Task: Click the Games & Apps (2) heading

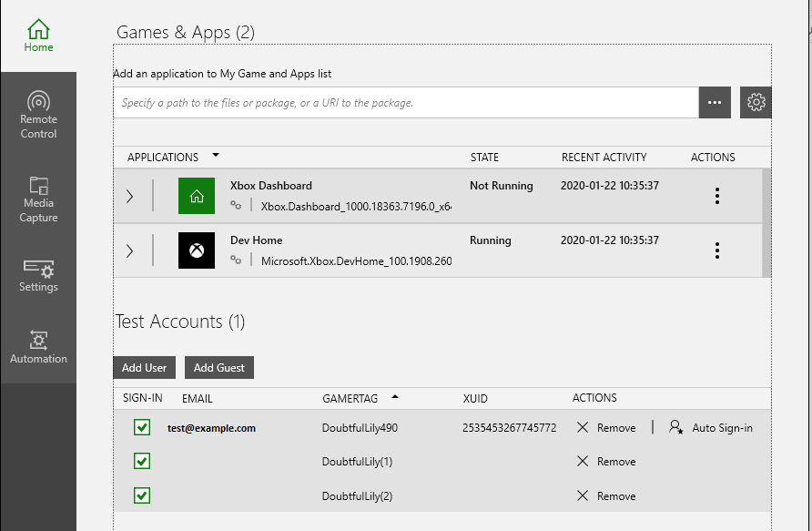Action: pyautogui.click(x=186, y=32)
